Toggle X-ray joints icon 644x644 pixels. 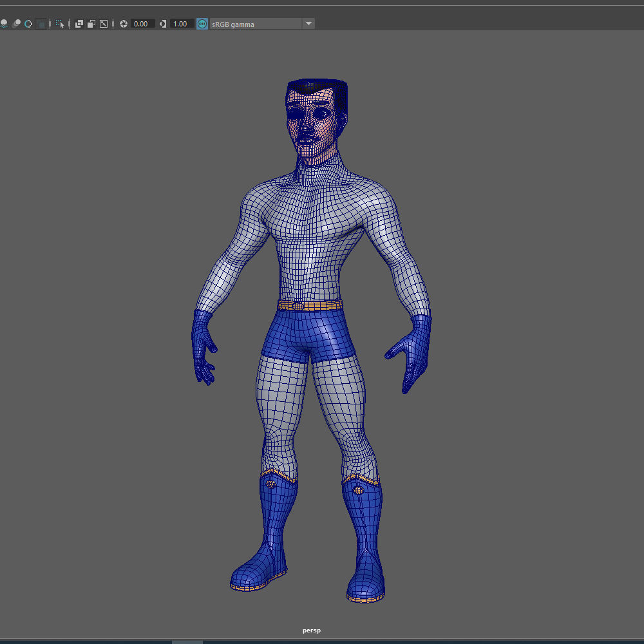pos(104,24)
